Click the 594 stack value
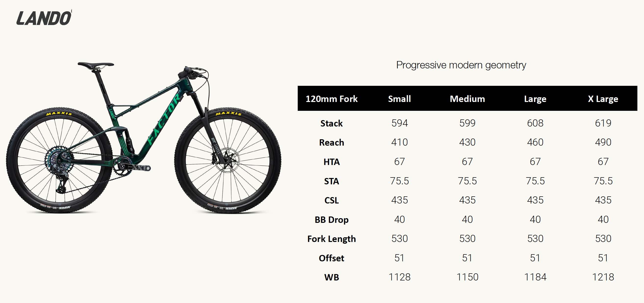Viewport: 644px width, 303px height. pyautogui.click(x=399, y=123)
